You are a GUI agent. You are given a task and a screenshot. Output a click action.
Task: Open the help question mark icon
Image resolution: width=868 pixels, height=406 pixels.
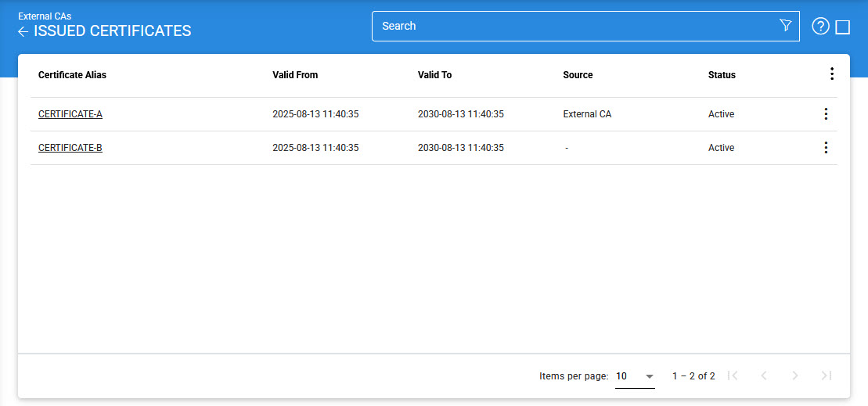tap(820, 27)
